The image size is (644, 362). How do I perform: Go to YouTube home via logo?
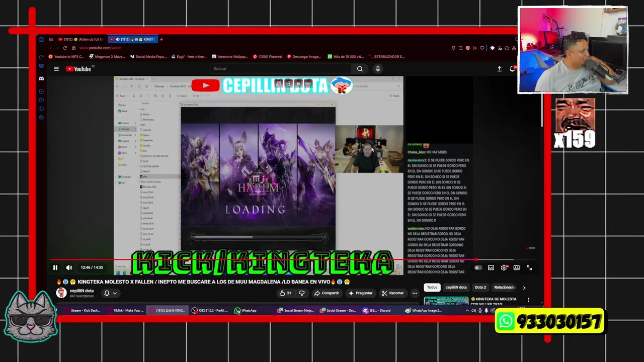pyautogui.click(x=79, y=69)
